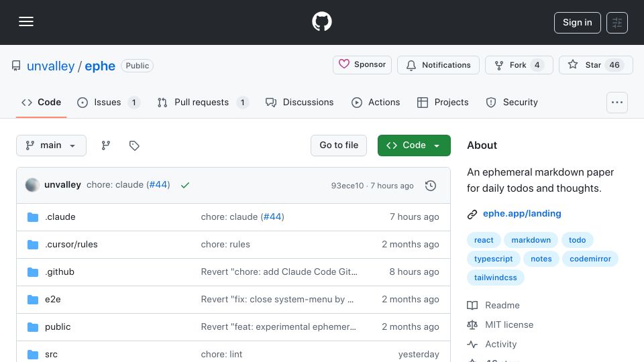
Task: Click the Issues counter badge
Action: pyautogui.click(x=133, y=102)
